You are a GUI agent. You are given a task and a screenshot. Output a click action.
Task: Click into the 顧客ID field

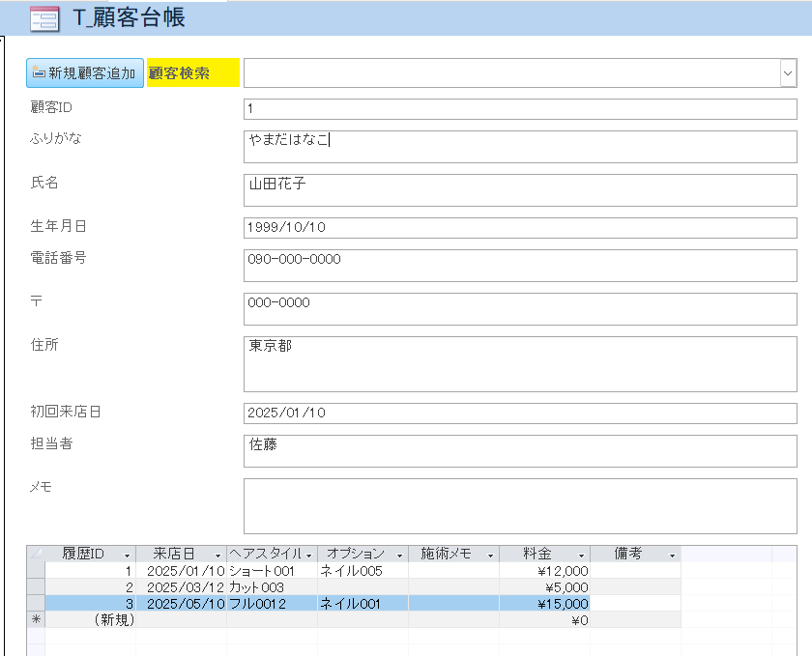pyautogui.click(x=519, y=108)
